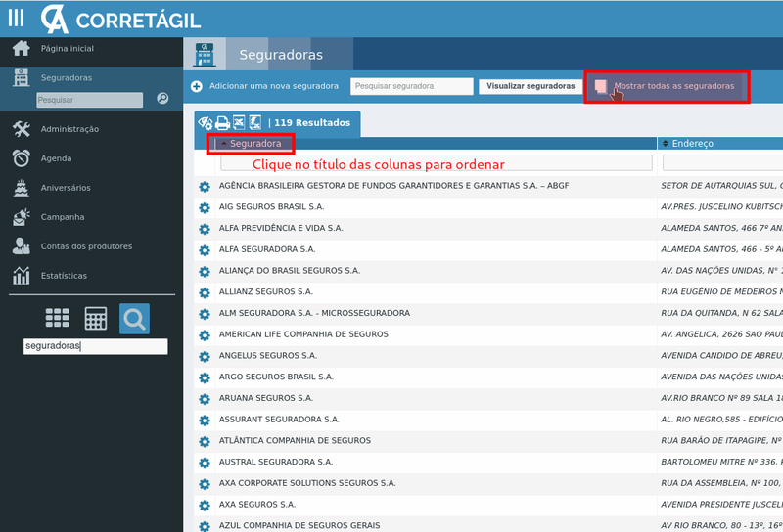The width and height of the screenshot is (783, 532).
Task: Open the Seguradoras tab header
Action: pyautogui.click(x=281, y=55)
